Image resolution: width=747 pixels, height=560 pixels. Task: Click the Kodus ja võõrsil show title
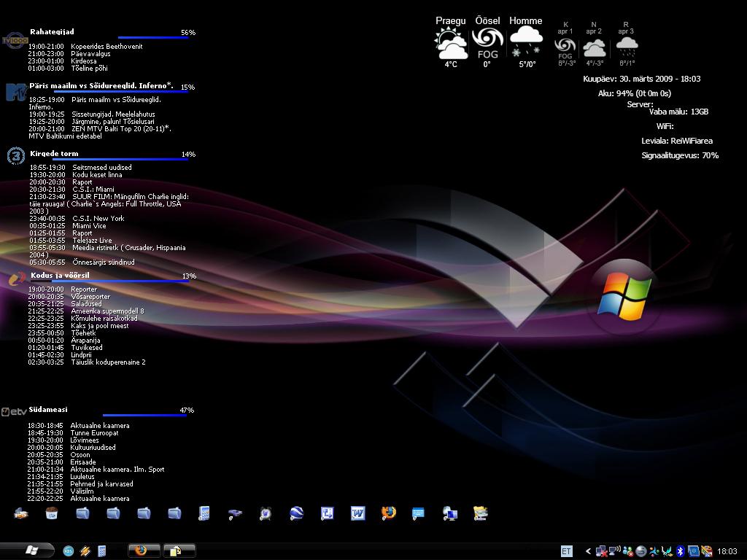[60, 275]
